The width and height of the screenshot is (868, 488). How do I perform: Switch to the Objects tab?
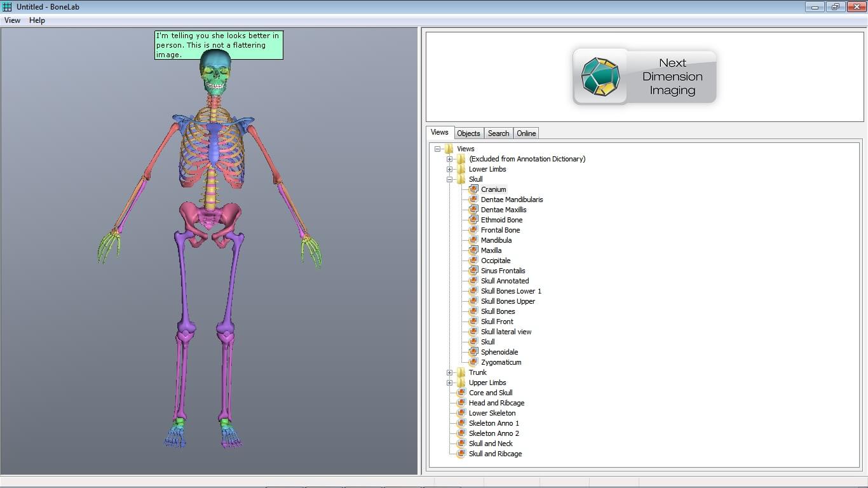pyautogui.click(x=468, y=133)
